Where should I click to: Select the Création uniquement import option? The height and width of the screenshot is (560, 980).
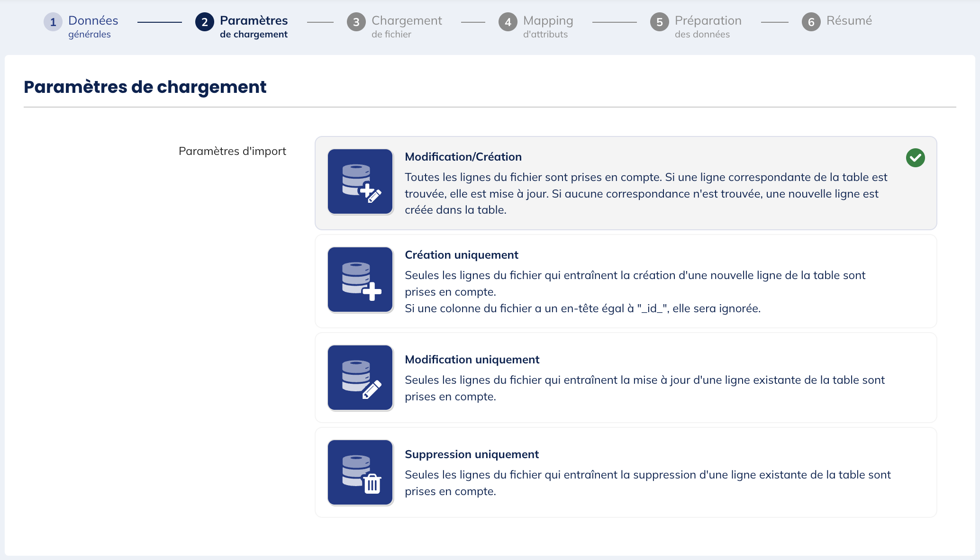click(x=626, y=281)
